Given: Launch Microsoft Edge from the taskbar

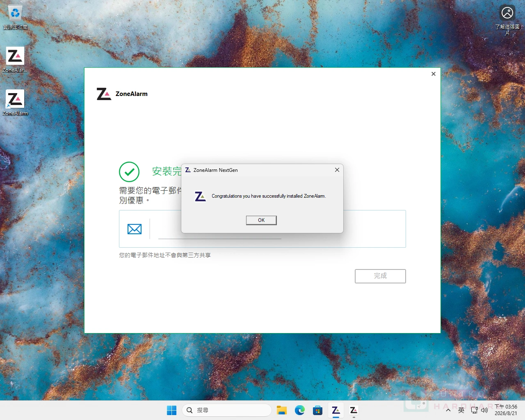Looking at the screenshot, I should pyautogui.click(x=300, y=410).
